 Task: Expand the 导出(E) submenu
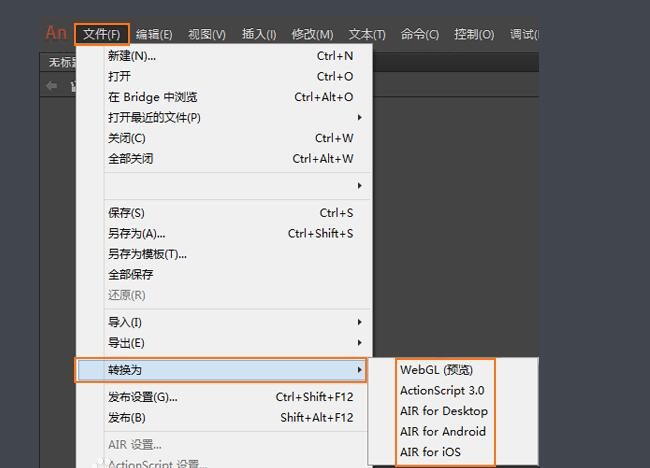(x=225, y=343)
